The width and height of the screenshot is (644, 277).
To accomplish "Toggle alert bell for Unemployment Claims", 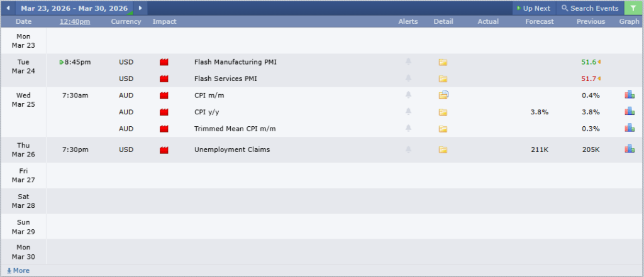I will pyautogui.click(x=408, y=149).
